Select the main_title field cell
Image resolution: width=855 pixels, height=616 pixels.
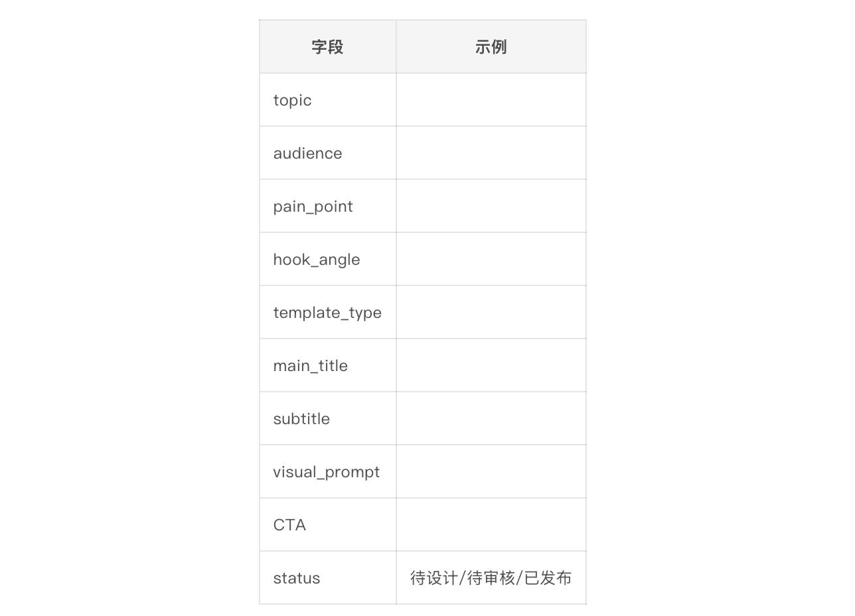328,365
